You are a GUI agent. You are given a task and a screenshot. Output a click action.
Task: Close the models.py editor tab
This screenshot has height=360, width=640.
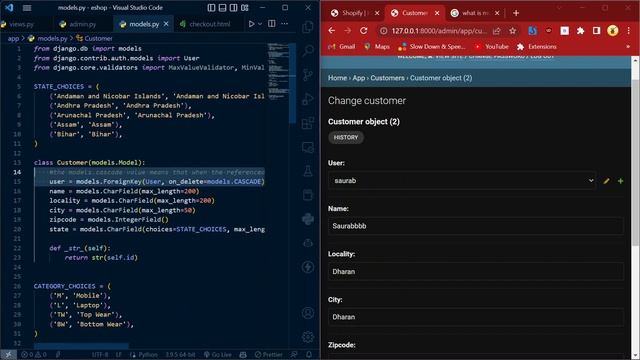[x=166, y=24]
